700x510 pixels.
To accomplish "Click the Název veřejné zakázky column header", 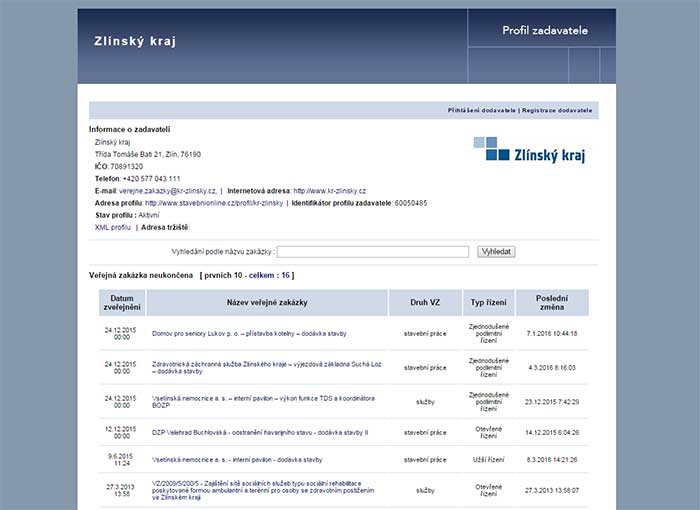I will click(267, 303).
